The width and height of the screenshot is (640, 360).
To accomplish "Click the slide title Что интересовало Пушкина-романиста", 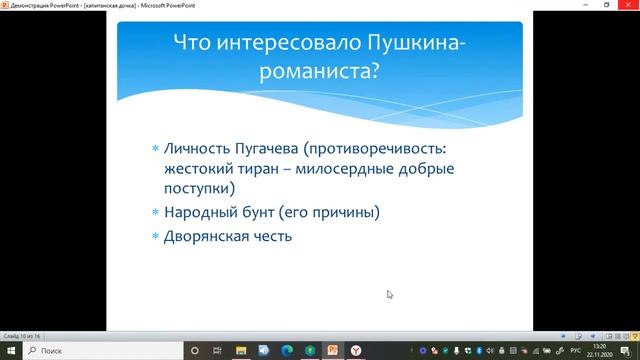I will click(320, 56).
